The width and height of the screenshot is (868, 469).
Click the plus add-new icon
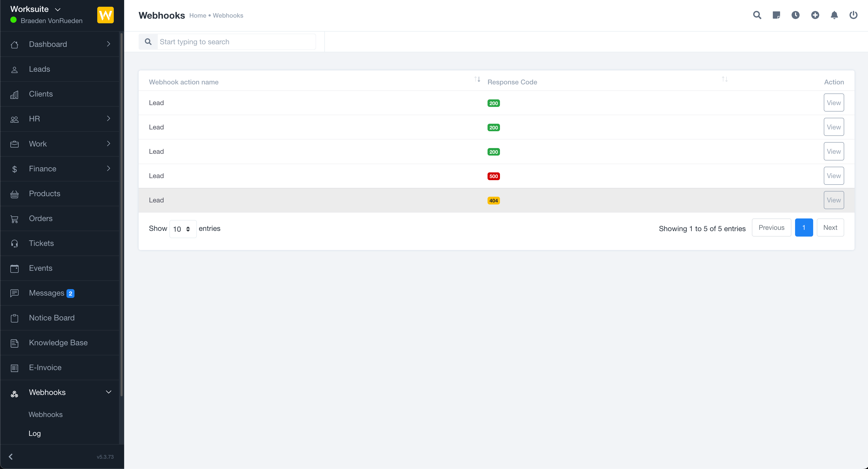815,15
